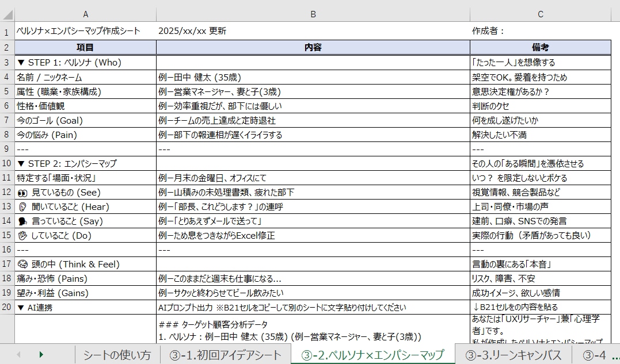
Task: Click the ear emoji in the Hear row
Action: coord(22,207)
